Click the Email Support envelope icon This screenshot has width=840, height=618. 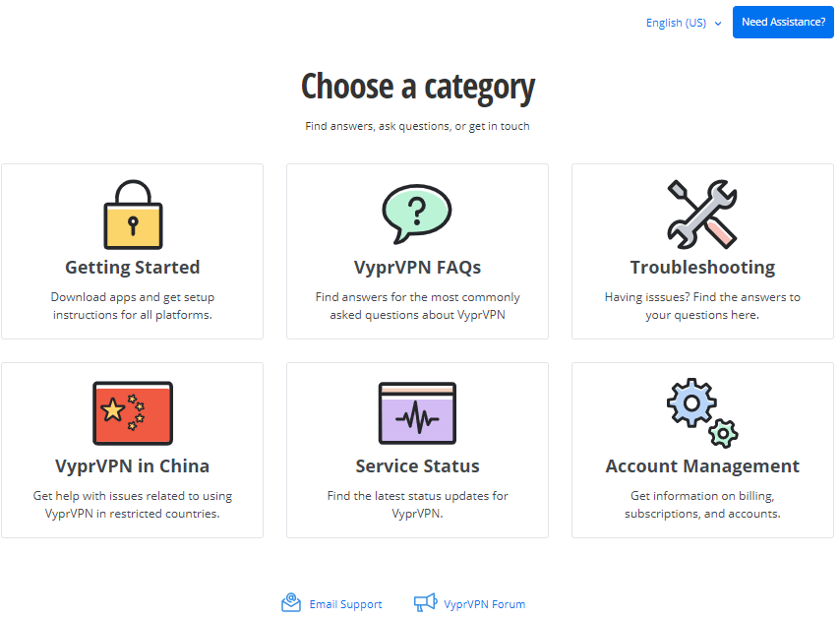click(x=291, y=602)
